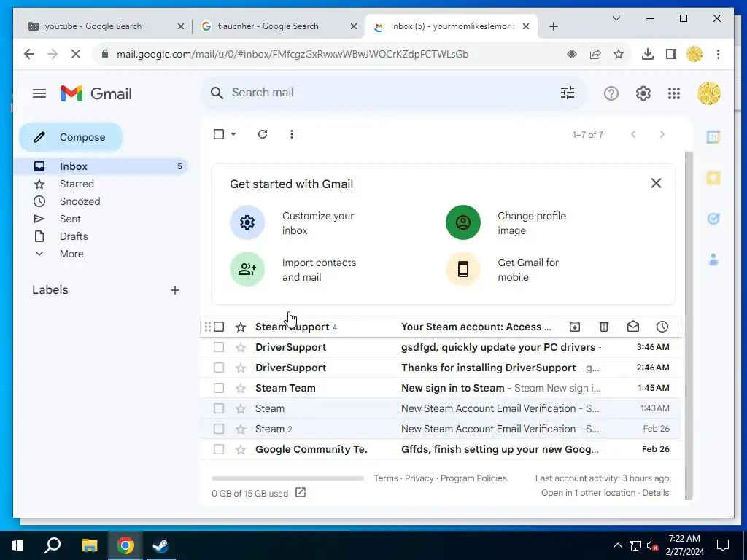Refresh the inbox
The height and width of the screenshot is (560, 747).
point(263,134)
